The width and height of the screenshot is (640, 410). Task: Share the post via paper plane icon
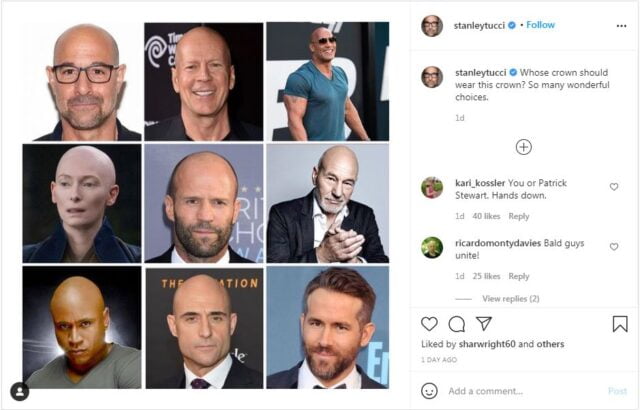(x=484, y=323)
